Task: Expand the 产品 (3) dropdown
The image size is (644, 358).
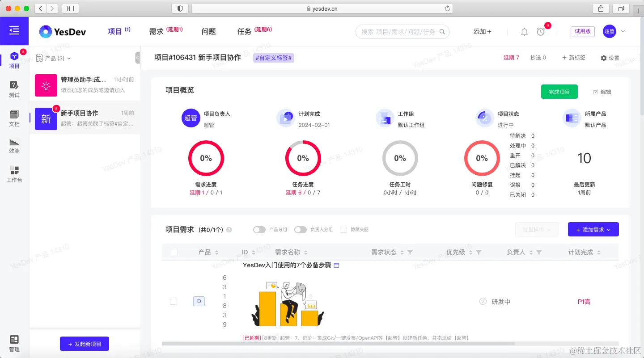Action: 54,58
